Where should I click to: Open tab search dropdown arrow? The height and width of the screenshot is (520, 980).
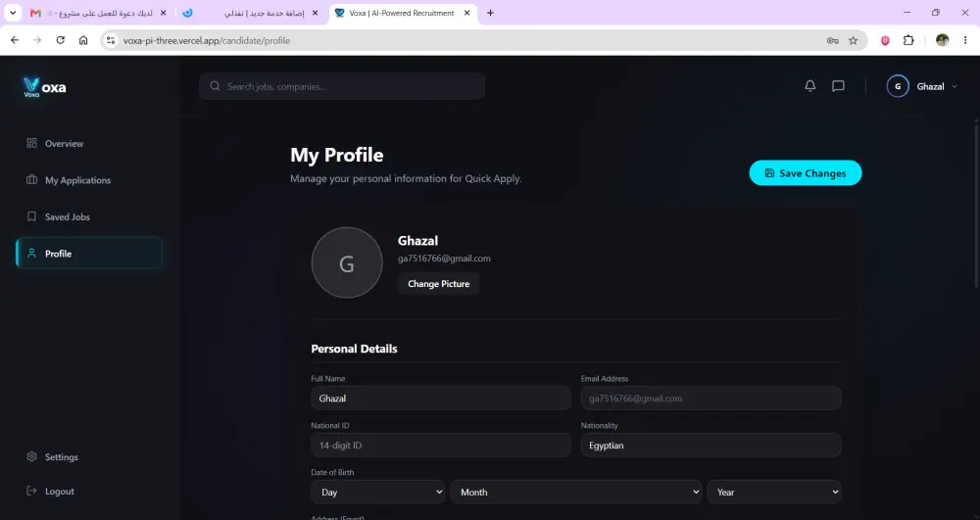(13, 13)
